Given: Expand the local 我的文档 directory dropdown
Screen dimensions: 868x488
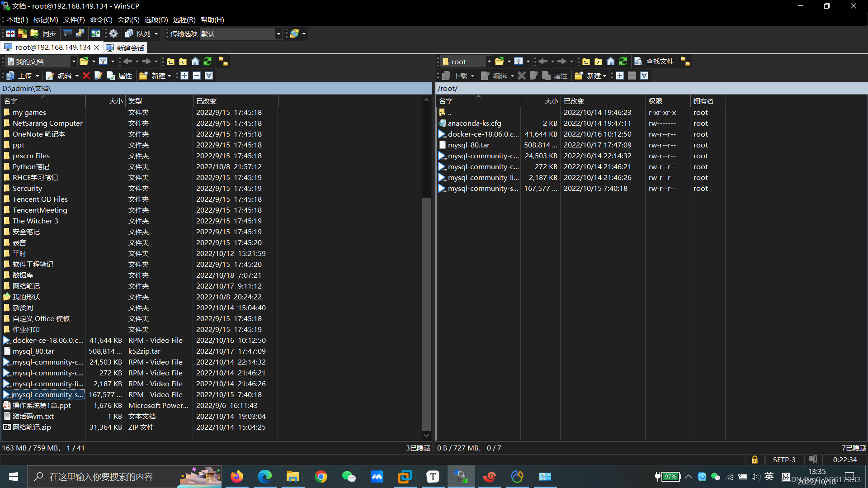Looking at the screenshot, I should 74,62.
